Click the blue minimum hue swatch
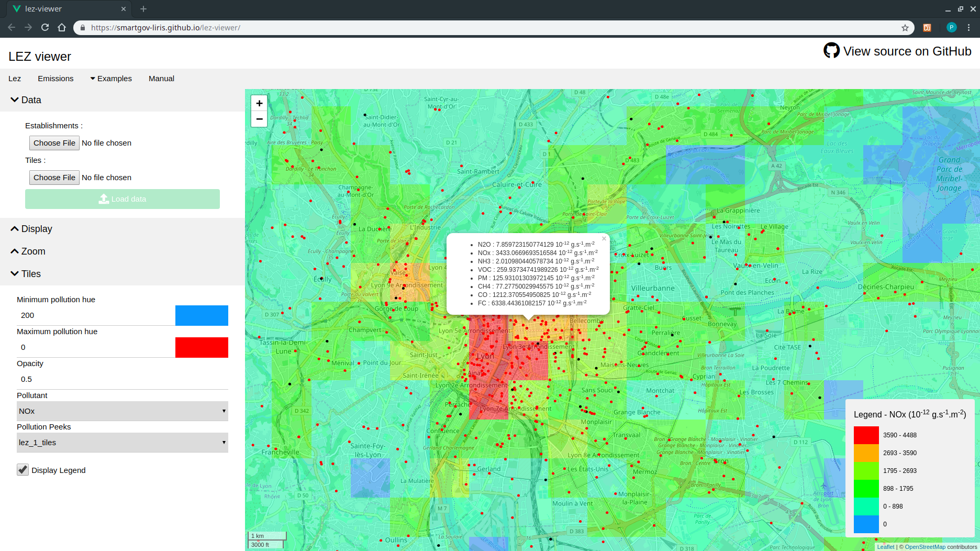Screen dimensions: 980x551 click(202, 315)
